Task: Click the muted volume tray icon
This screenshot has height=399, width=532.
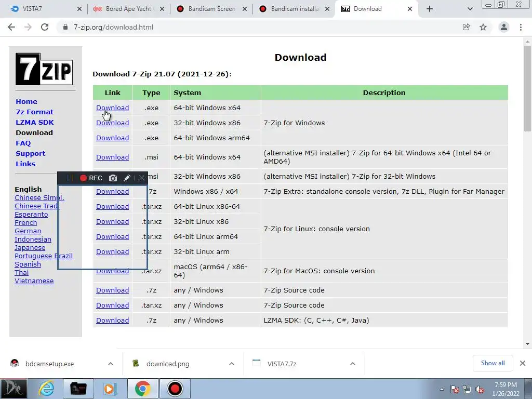Action: click(x=480, y=390)
